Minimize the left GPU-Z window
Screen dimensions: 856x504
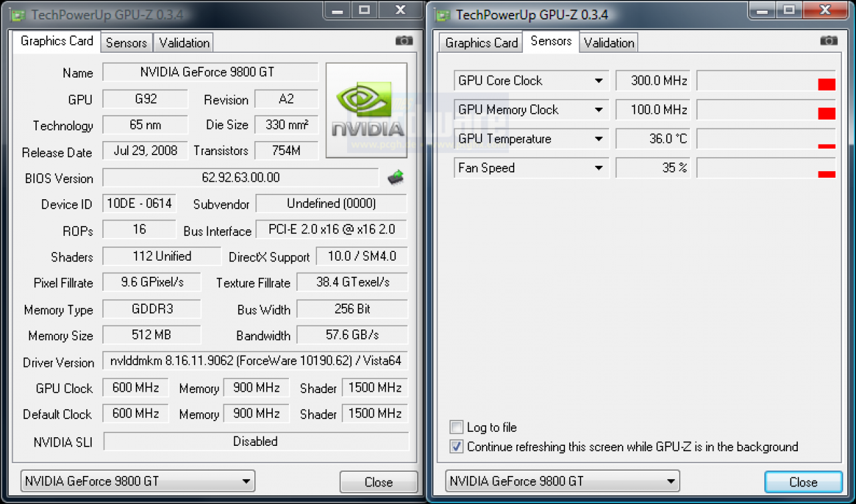[338, 10]
